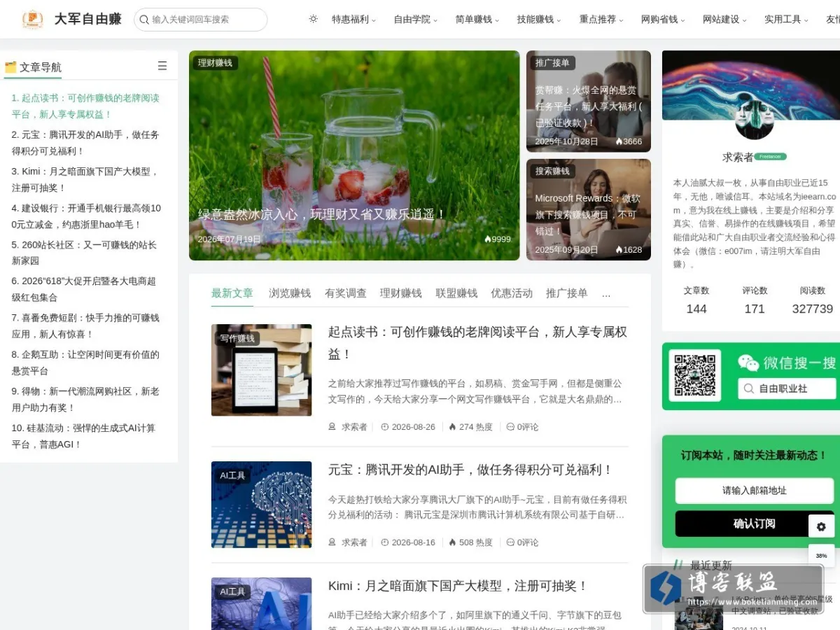Click the 确认订阅 subscribe button
Viewport: 840px width, 630px height.
click(754, 524)
